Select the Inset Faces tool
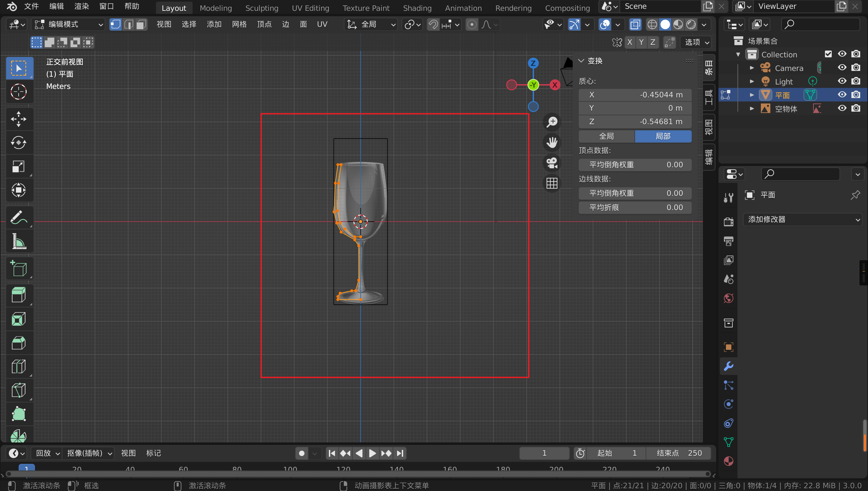 [x=19, y=319]
